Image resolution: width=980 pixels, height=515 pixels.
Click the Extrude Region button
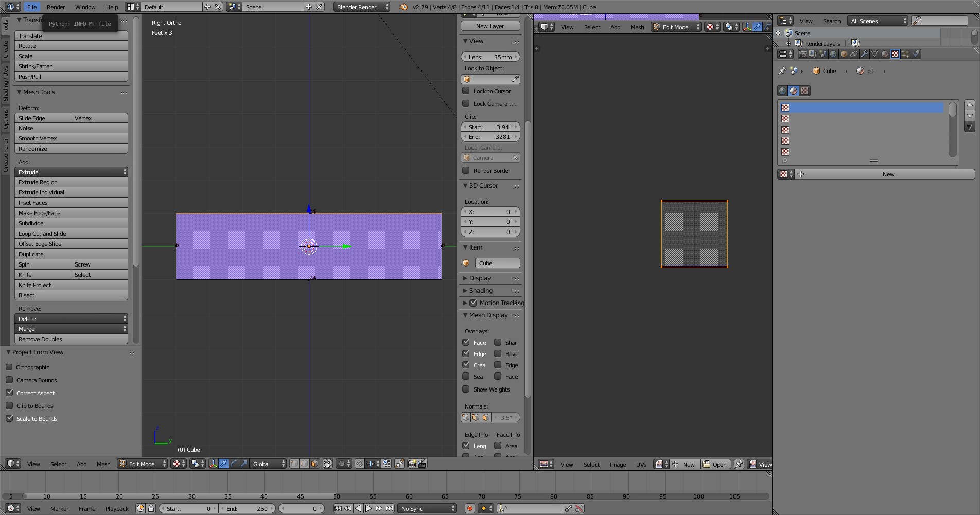(71, 182)
